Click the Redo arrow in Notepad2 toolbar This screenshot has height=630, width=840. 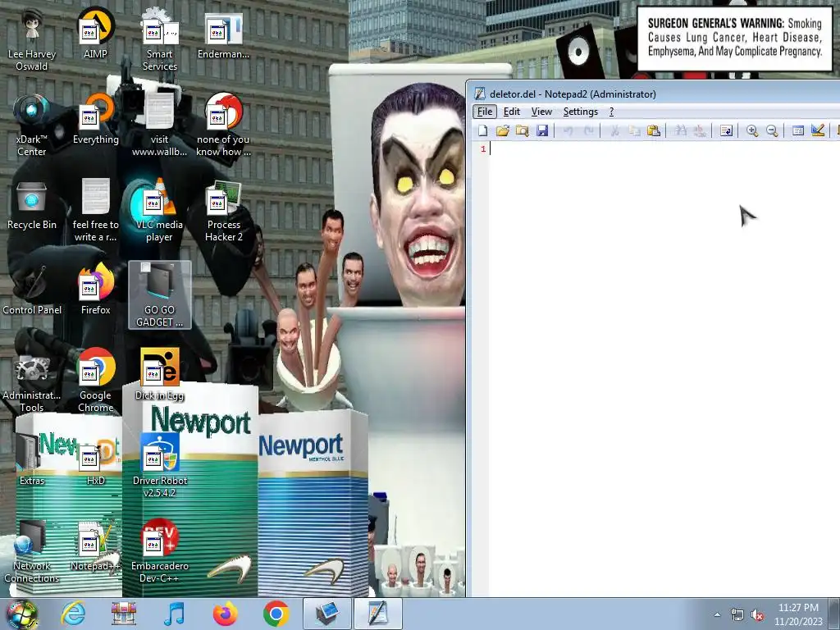pyautogui.click(x=588, y=130)
